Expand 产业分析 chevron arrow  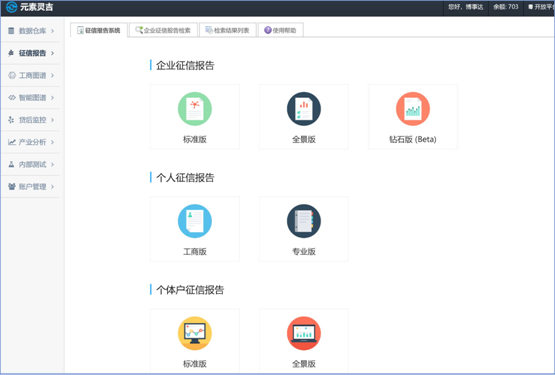pos(52,142)
